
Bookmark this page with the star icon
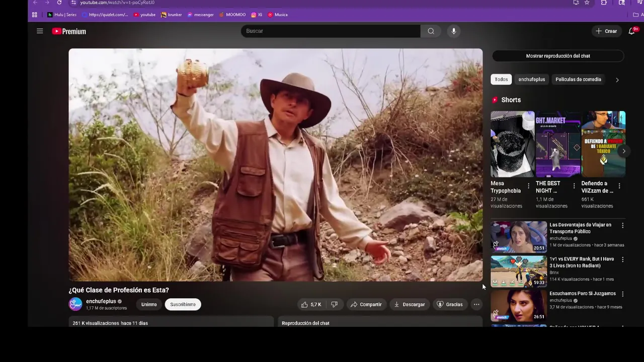[587, 3]
